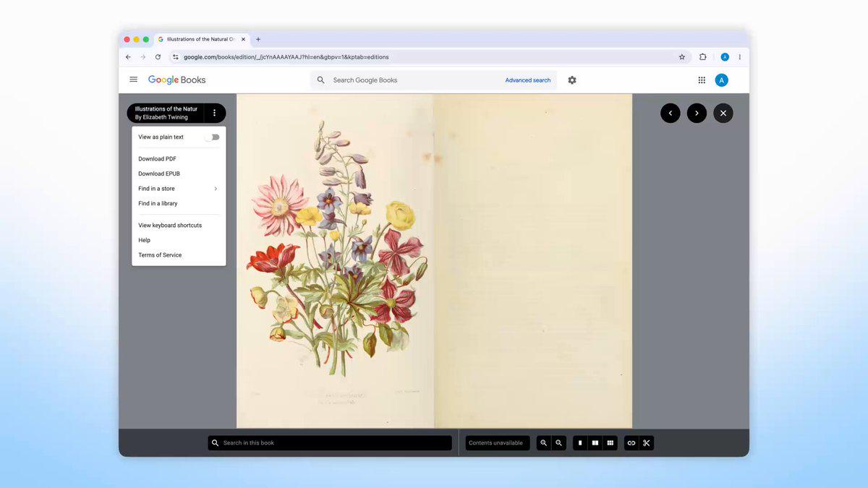Close the book viewer
The image size is (868, 488).
(723, 113)
